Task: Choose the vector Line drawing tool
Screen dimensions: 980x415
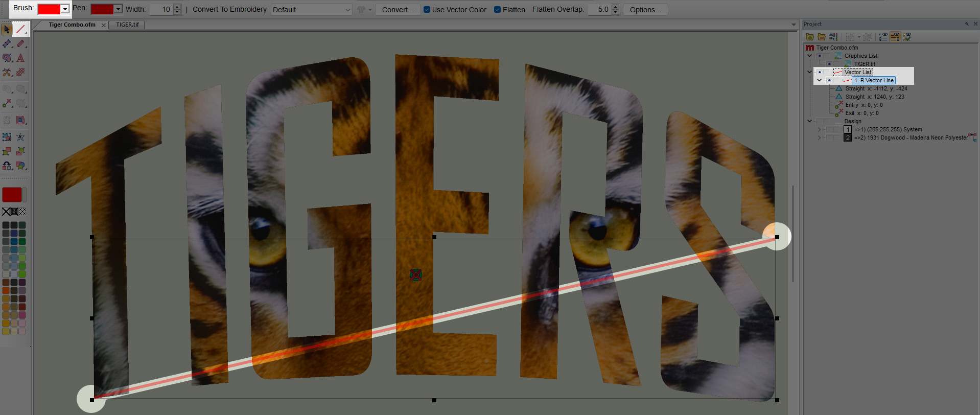Action: pyautogui.click(x=20, y=29)
